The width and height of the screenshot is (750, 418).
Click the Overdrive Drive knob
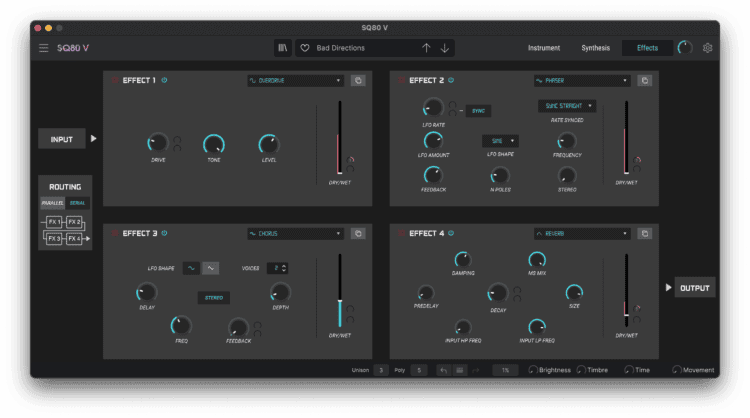[x=157, y=143]
